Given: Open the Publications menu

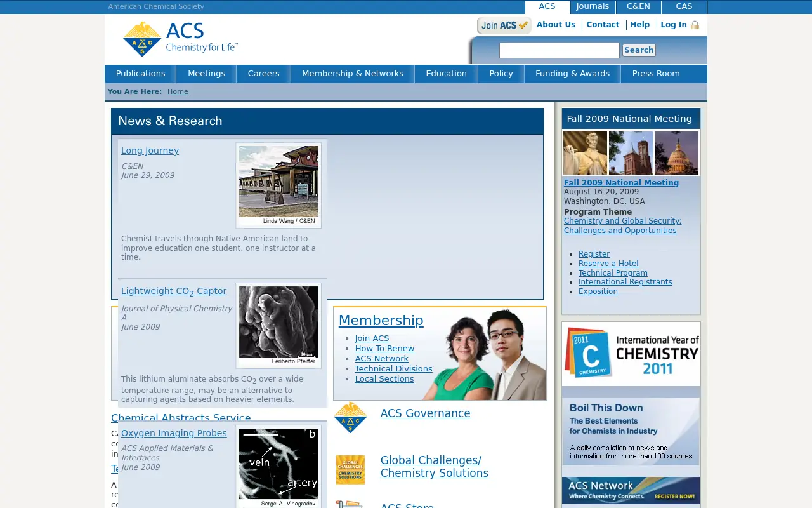Looking at the screenshot, I should coord(140,74).
